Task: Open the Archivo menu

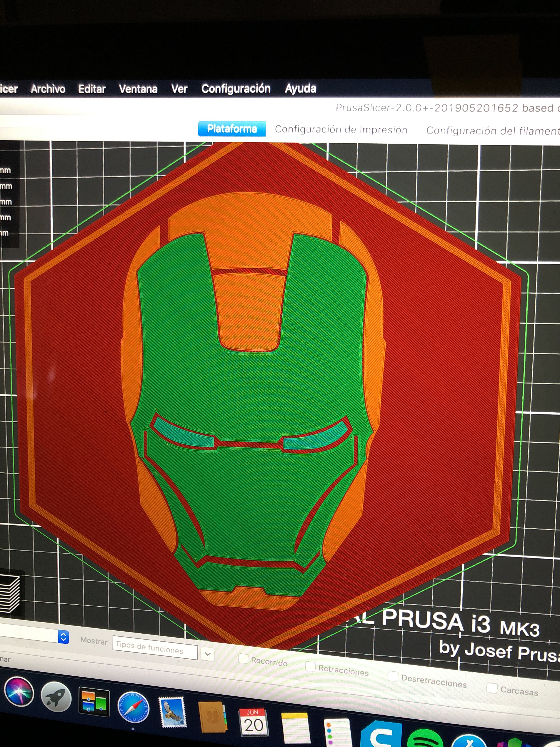Action: (48, 89)
